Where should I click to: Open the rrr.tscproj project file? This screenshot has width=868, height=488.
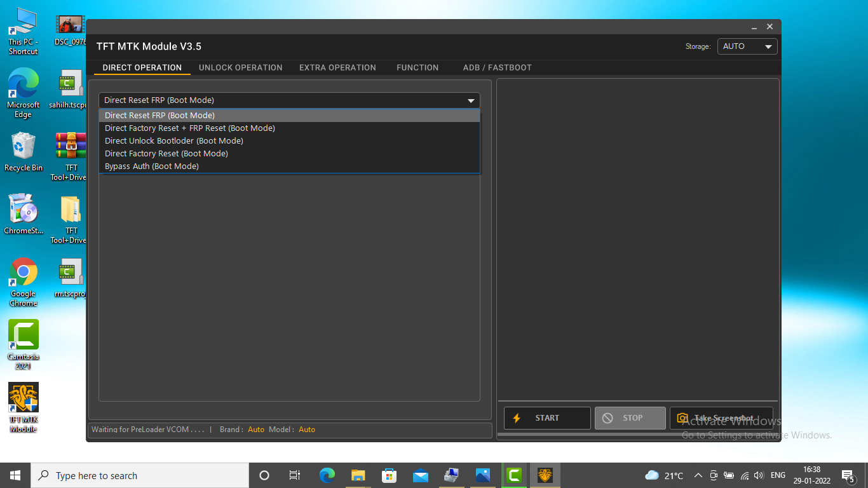point(70,278)
